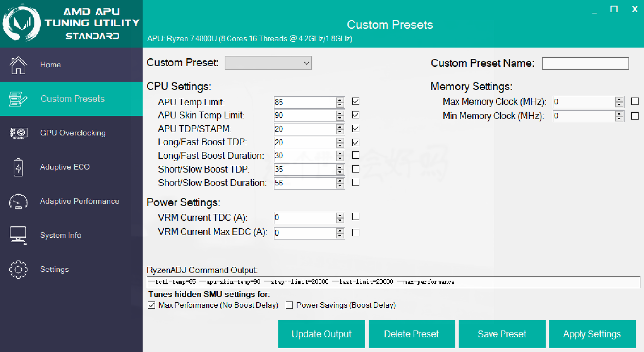Open Settings page from sidebar text
This screenshot has height=352, width=644.
(54, 269)
